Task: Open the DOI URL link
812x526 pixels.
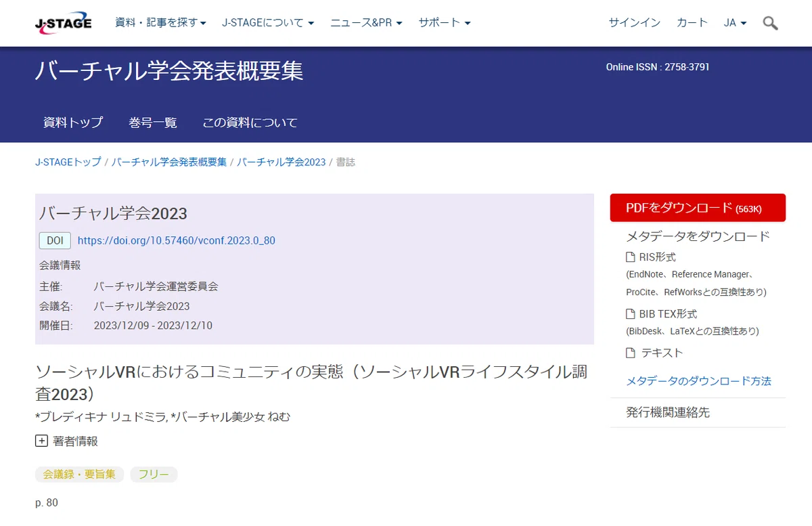Action: [x=177, y=240]
